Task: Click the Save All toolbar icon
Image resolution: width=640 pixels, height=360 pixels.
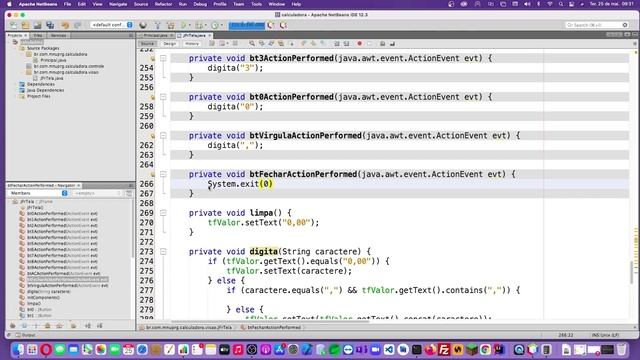Action: coord(50,25)
